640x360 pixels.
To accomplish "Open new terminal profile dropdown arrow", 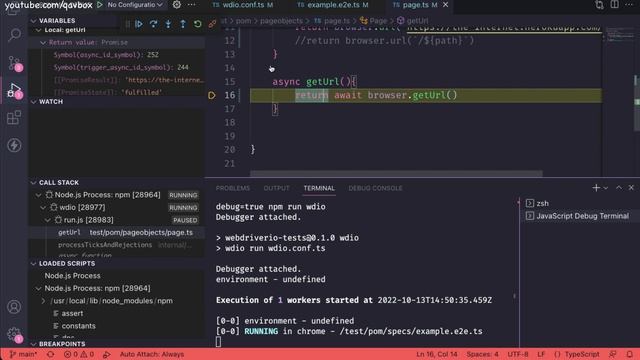I will [606, 188].
